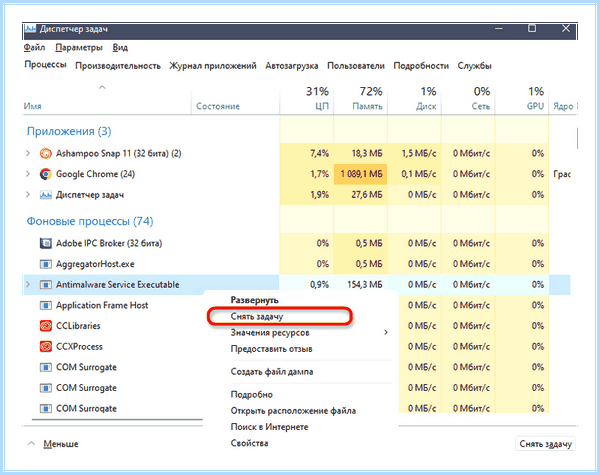
Task: Open the Файл menu
Action: [34, 47]
